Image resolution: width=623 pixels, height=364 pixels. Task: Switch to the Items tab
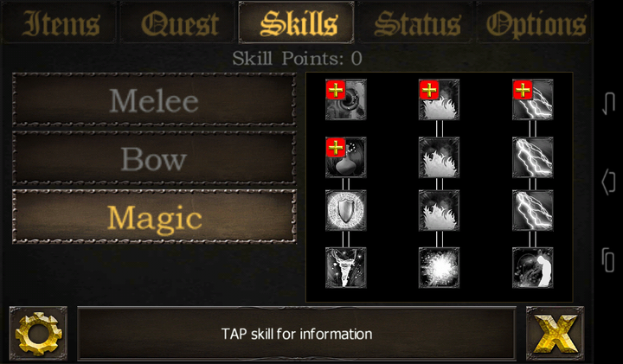pyautogui.click(x=60, y=22)
